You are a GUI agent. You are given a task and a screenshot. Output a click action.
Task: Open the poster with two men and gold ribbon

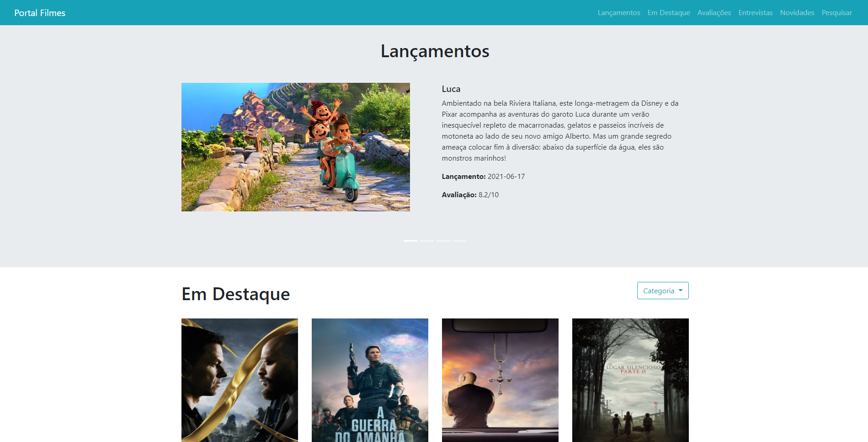click(240, 380)
